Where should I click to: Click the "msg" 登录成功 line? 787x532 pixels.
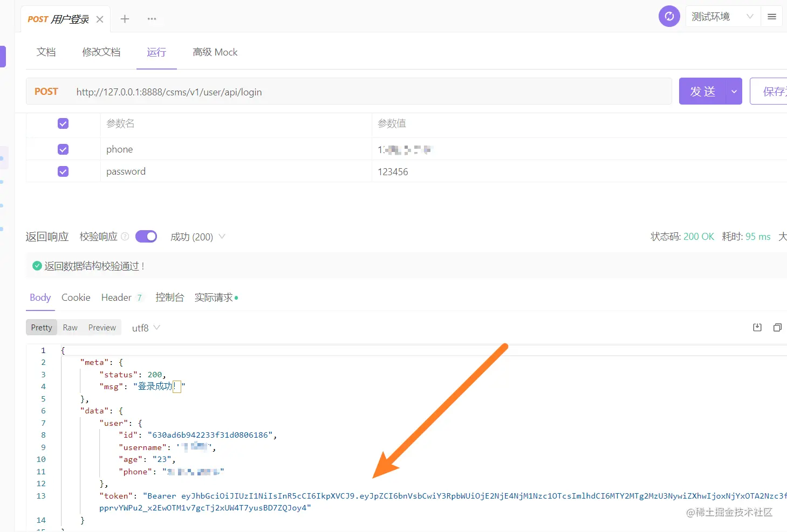[142, 386]
